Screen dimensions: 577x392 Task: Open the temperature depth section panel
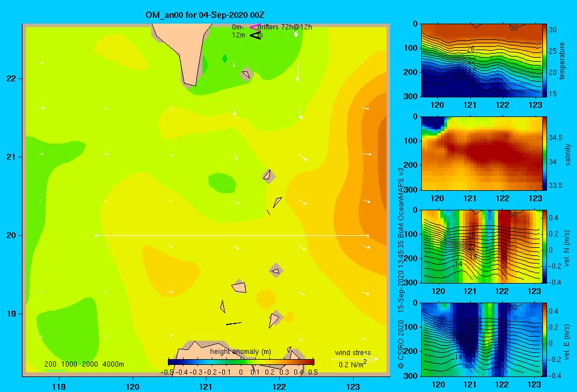[x=481, y=61]
